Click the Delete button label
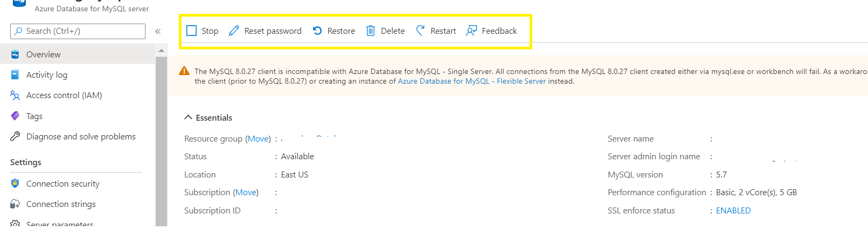This screenshot has height=237, width=868. click(x=393, y=31)
